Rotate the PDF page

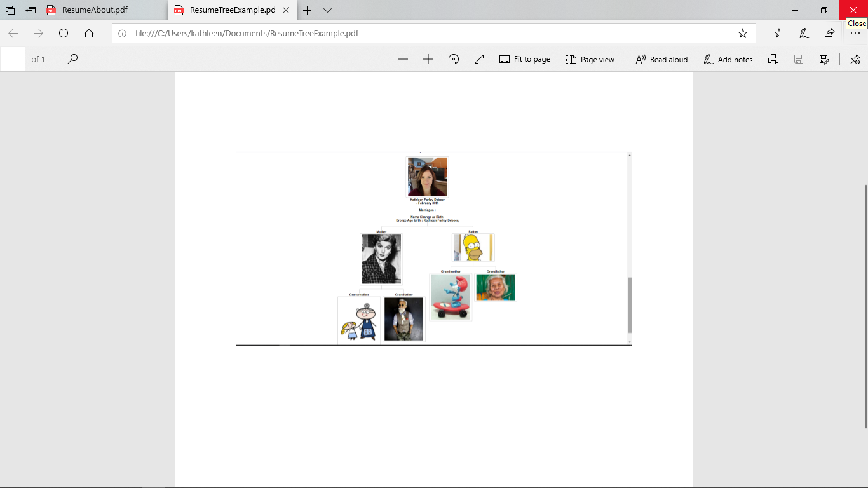pyautogui.click(x=454, y=59)
